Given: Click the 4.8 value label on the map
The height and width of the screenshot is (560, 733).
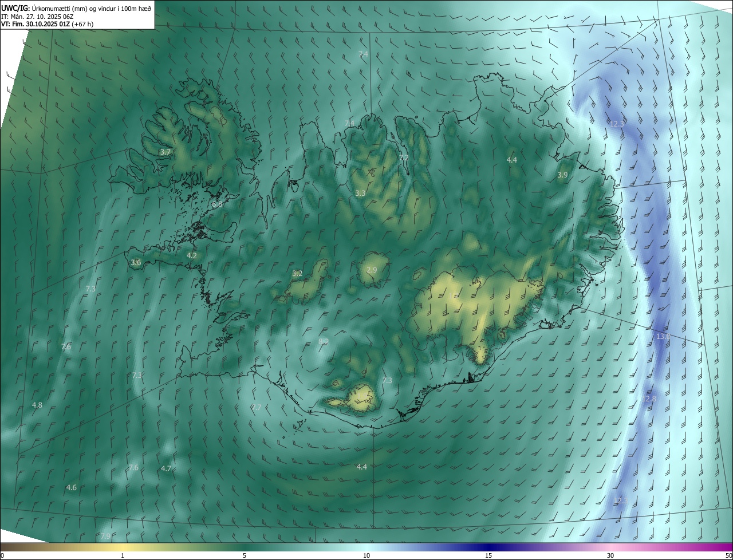Looking at the screenshot, I should click(x=37, y=405).
